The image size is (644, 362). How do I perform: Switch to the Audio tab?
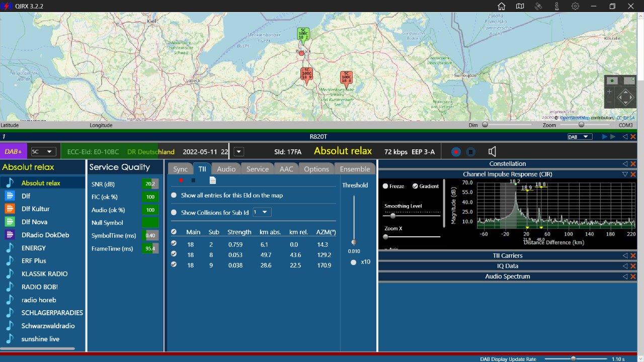[226, 169]
